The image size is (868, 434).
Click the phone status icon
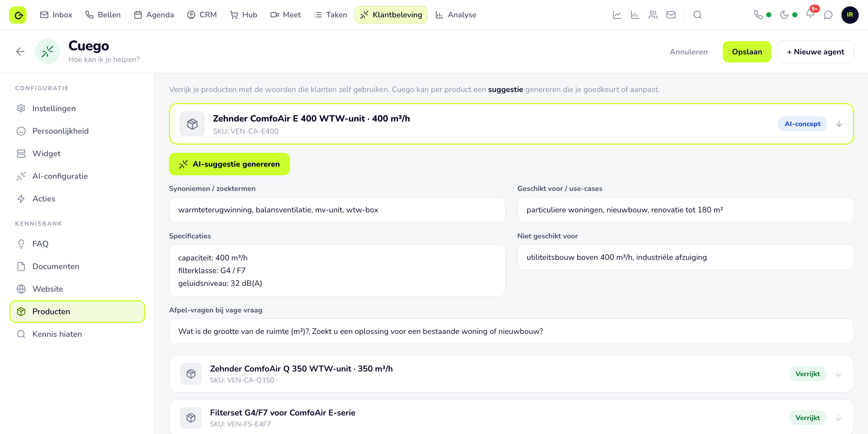tap(758, 15)
